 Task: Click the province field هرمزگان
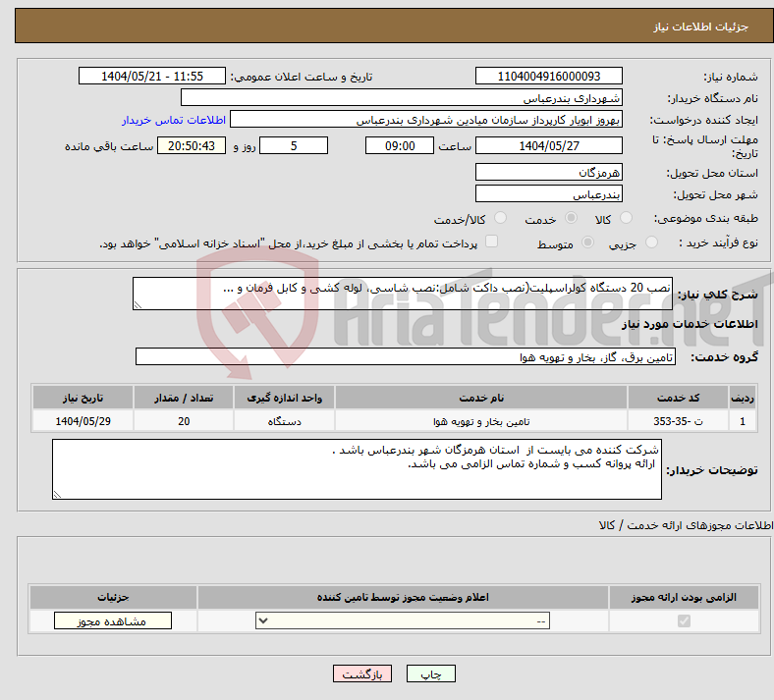549,172
